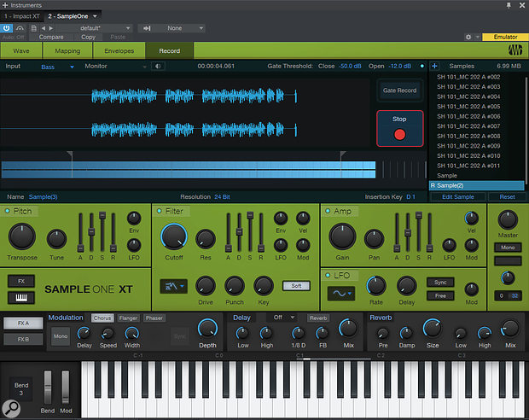Click the Transpose knob
Image resolution: width=529 pixels, height=420 pixels.
(x=22, y=236)
